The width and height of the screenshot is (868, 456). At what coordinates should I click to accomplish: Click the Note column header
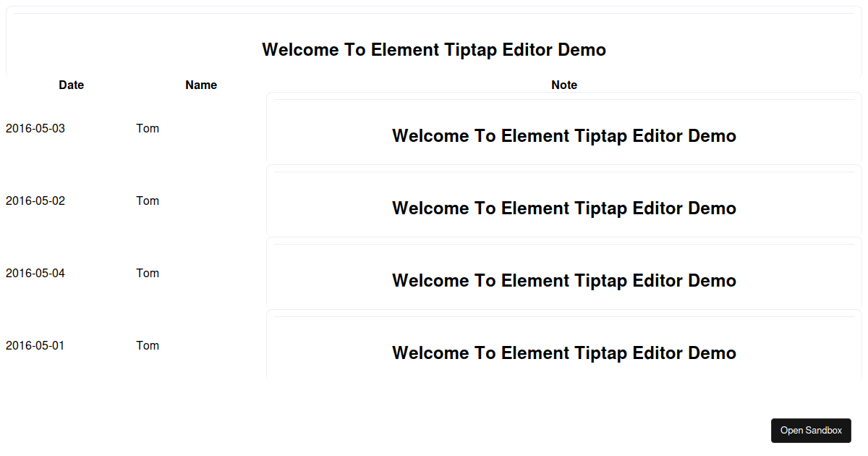click(x=564, y=85)
